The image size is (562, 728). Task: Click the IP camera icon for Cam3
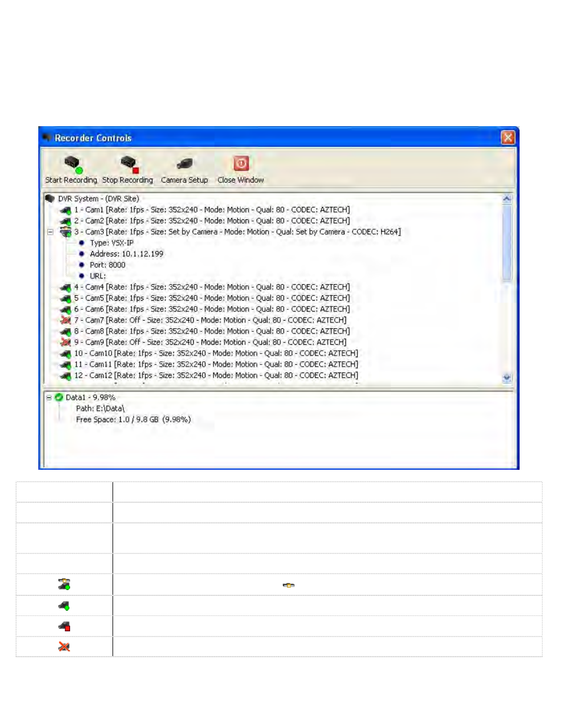(x=65, y=232)
